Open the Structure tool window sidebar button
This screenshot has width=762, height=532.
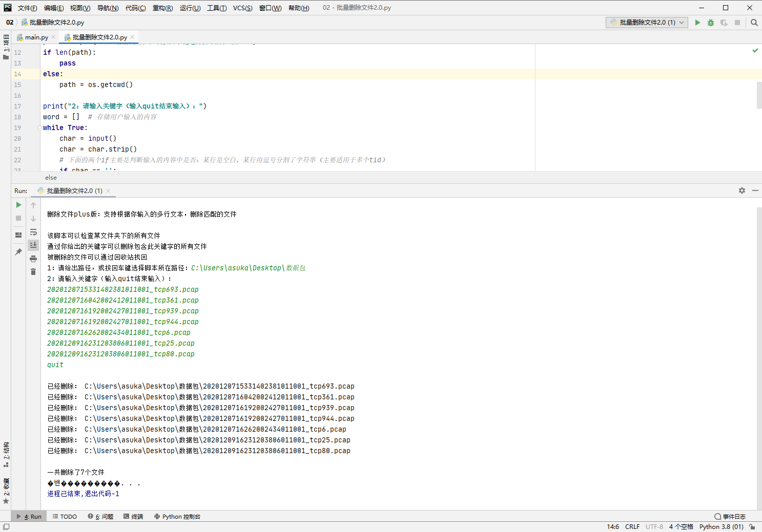(x=6, y=454)
